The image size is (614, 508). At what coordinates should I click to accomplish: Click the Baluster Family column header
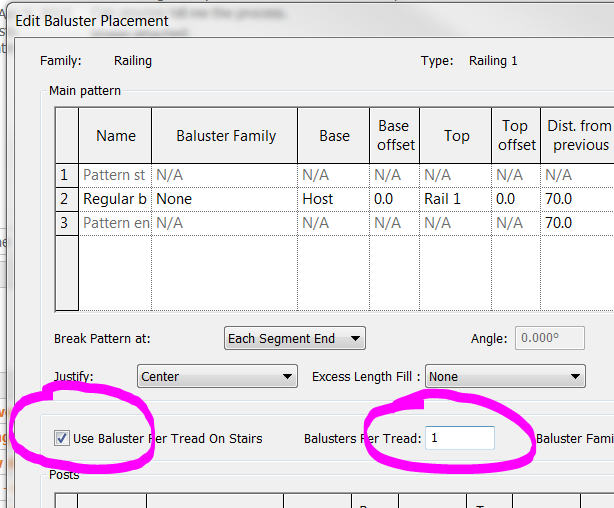(x=225, y=136)
